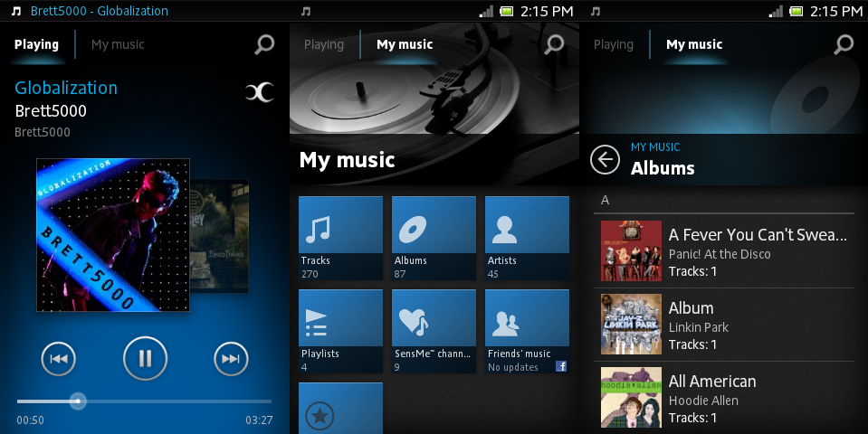Open the Linkin Park Album entry
Viewport: 868px width, 434px height.
(724, 325)
